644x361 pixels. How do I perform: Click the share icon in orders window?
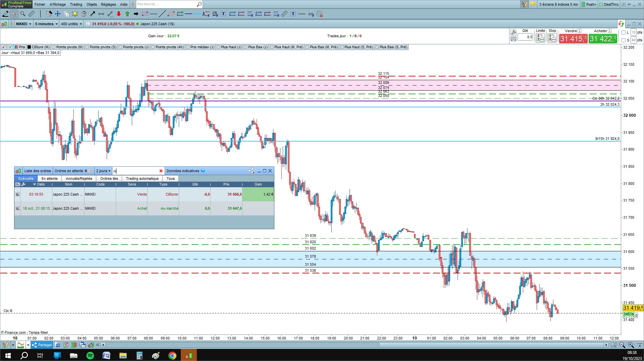point(251,171)
